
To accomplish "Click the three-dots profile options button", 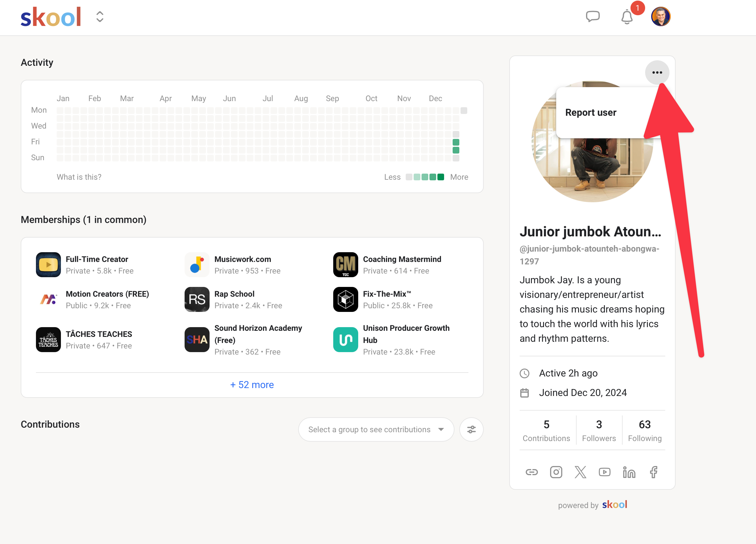I will (x=657, y=72).
